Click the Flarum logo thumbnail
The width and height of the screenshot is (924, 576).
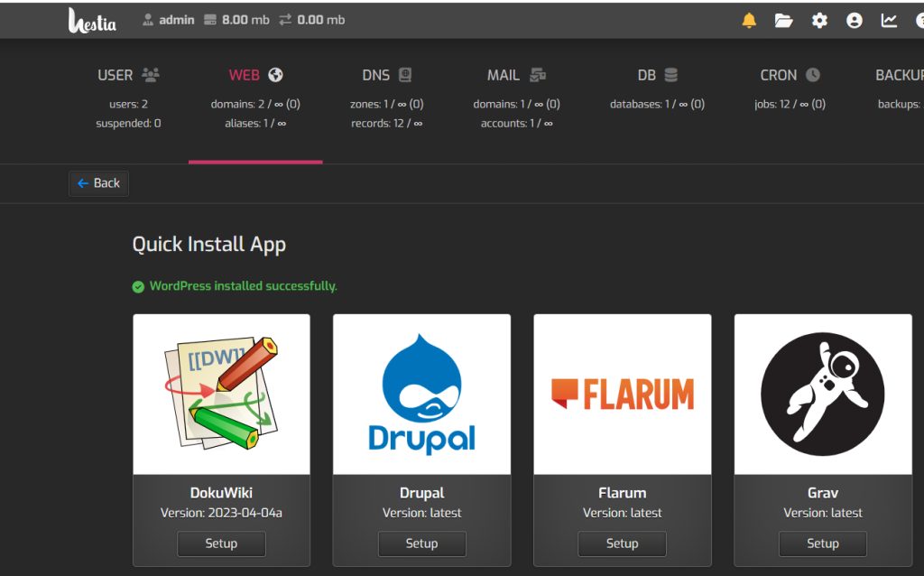[623, 394]
